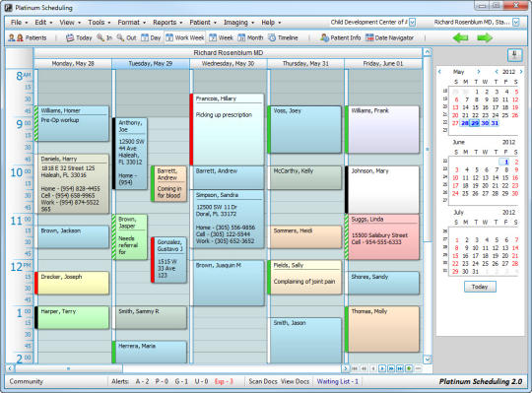Select the Williams, Homer appointment
532x393 pixels.
pos(73,123)
